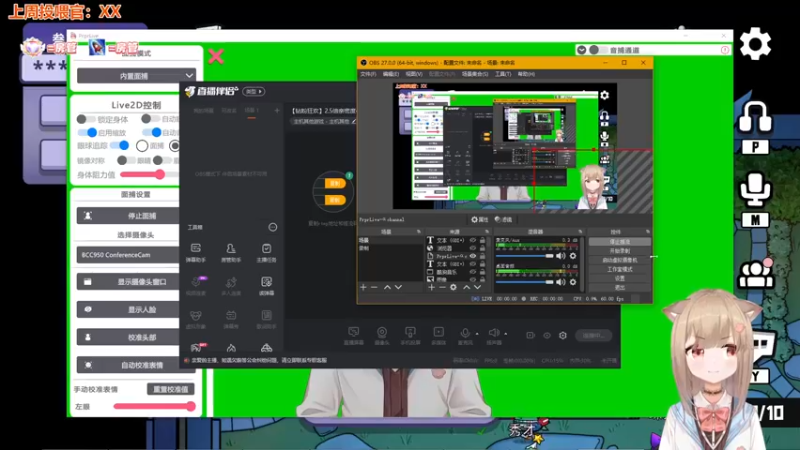Click the 直播伴侣 logo in its header
Screen dimensions: 800x450
point(211,91)
